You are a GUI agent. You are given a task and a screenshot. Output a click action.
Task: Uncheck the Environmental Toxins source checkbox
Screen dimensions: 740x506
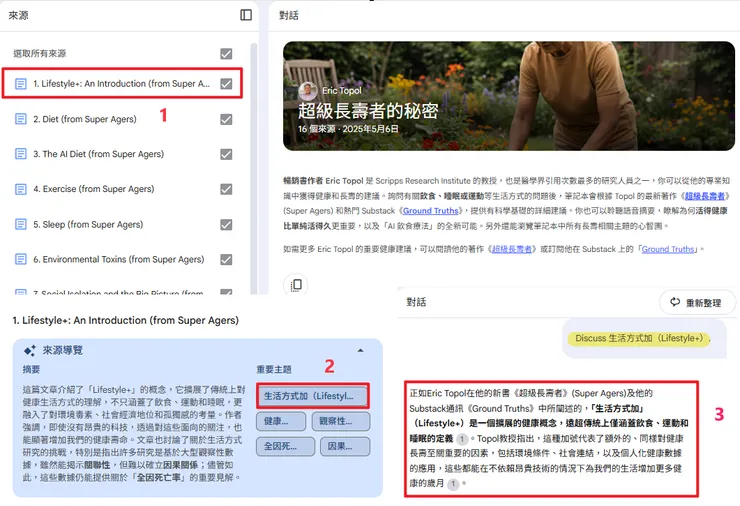point(226,260)
